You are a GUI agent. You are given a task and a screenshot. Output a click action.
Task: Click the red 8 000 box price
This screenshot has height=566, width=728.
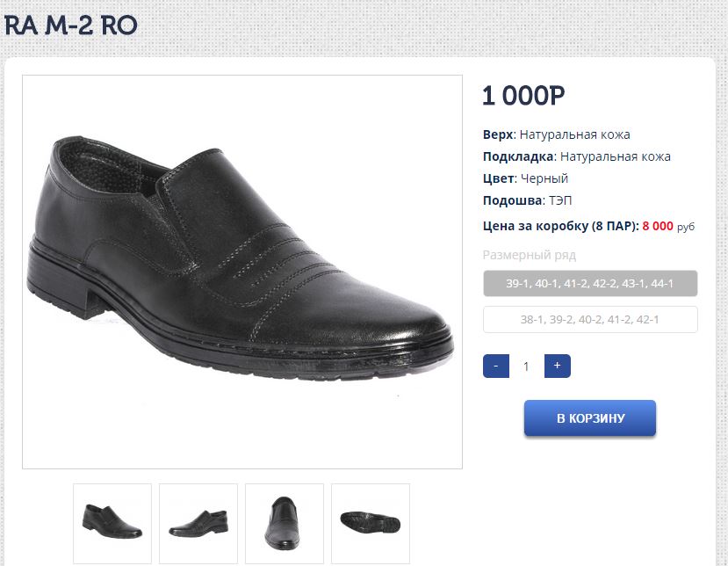tap(658, 226)
